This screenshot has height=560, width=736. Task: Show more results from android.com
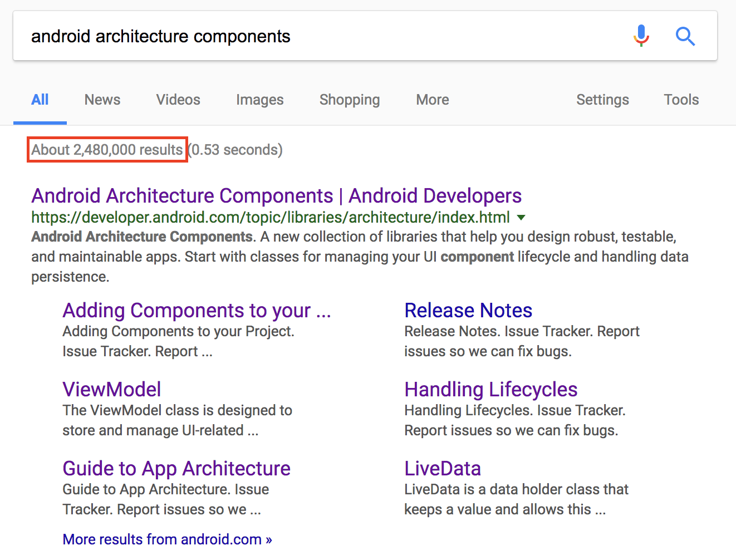[x=167, y=539]
